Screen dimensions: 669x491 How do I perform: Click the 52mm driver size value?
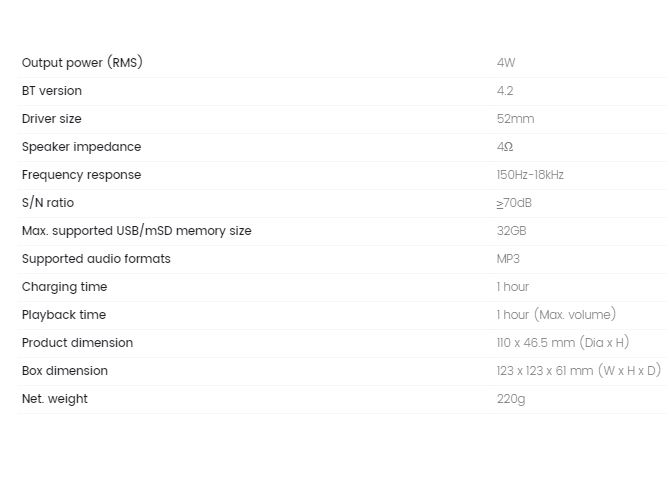515,119
